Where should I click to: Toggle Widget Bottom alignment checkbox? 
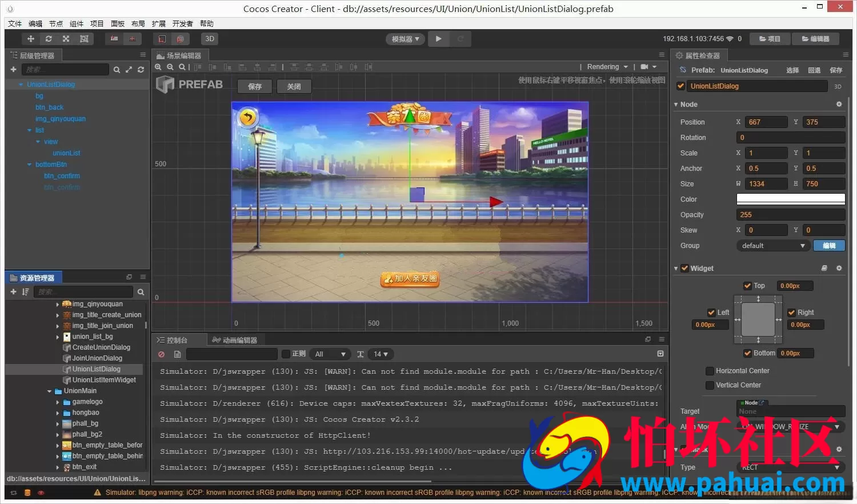tap(747, 353)
